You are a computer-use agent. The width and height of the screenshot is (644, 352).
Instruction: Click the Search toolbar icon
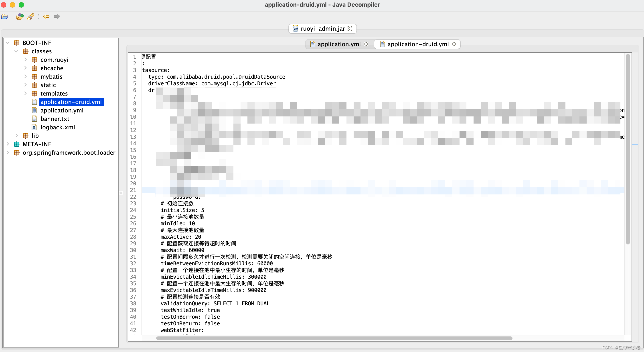pos(31,16)
